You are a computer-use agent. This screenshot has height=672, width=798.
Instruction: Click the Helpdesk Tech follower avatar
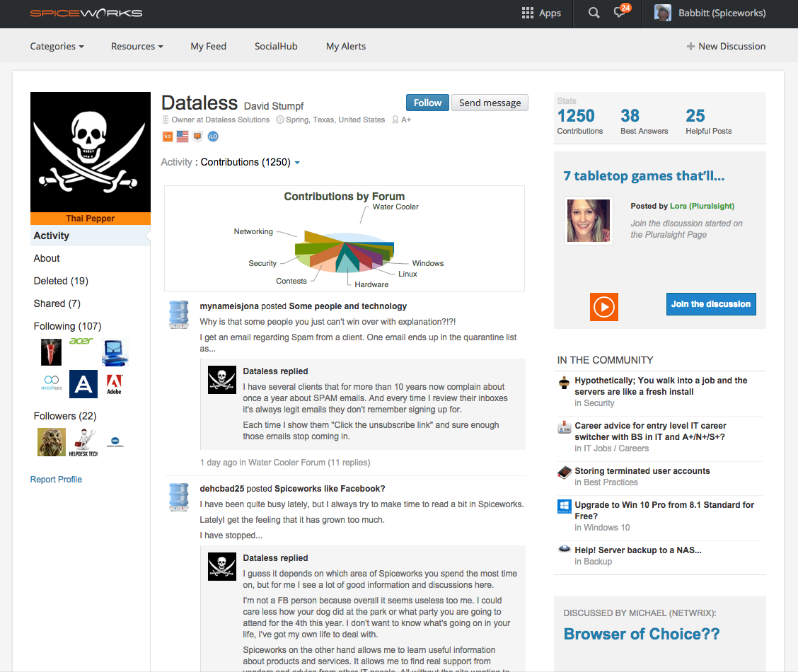[x=83, y=443]
